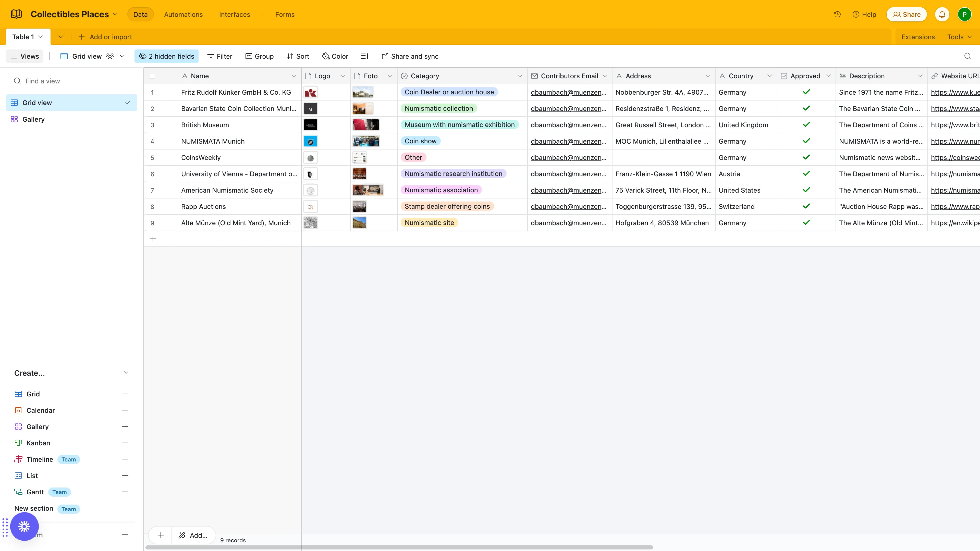Click Add or import

pyautogui.click(x=105, y=37)
